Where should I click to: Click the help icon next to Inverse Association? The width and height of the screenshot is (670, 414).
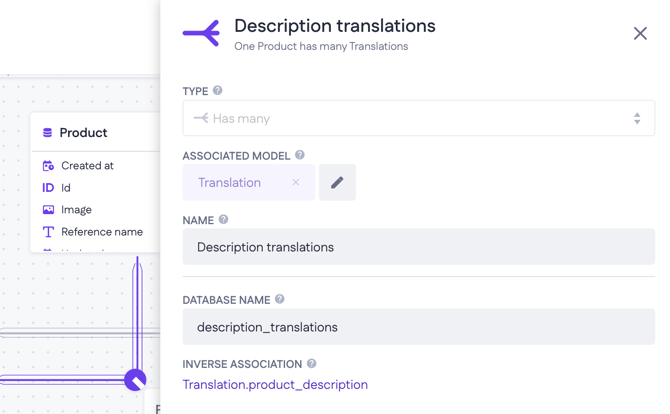[x=312, y=364]
